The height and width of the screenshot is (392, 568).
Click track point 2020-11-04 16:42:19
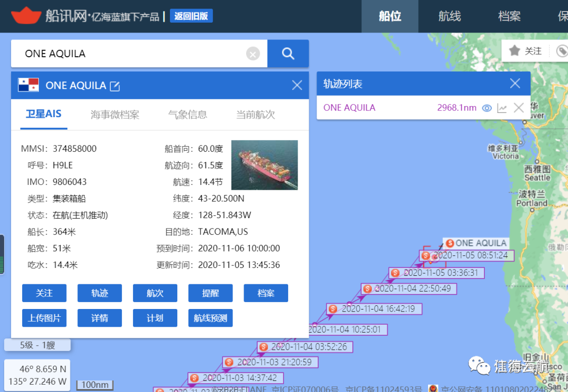(374, 309)
